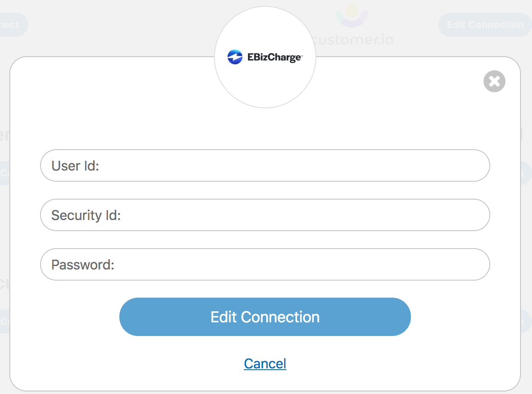Focus the Password input field
The height and width of the screenshot is (394, 532).
pyautogui.click(x=265, y=264)
